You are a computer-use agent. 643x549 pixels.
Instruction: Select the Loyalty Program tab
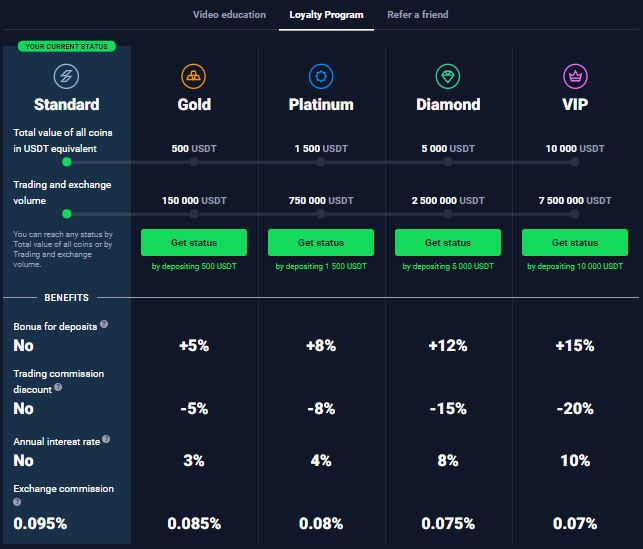tap(326, 15)
